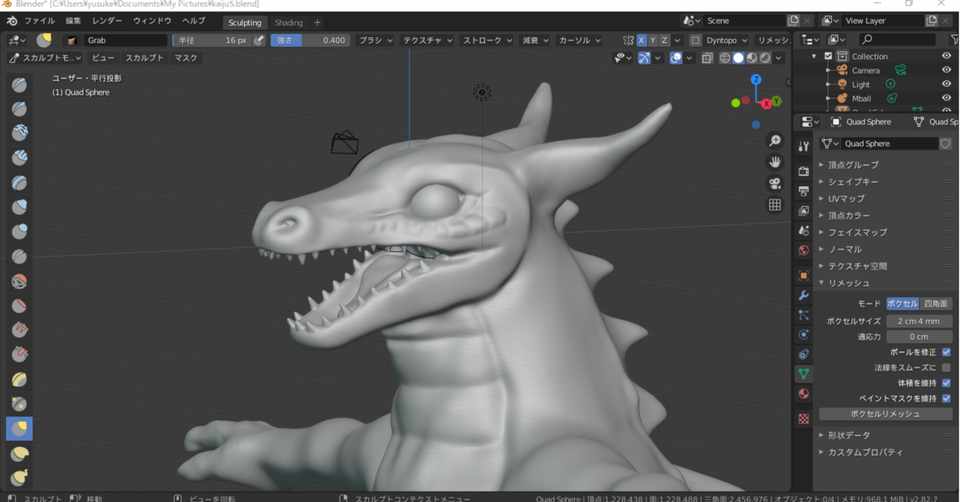The height and width of the screenshot is (502, 960).
Task: Open テクスチャ dropdown in header
Action: [x=427, y=40]
